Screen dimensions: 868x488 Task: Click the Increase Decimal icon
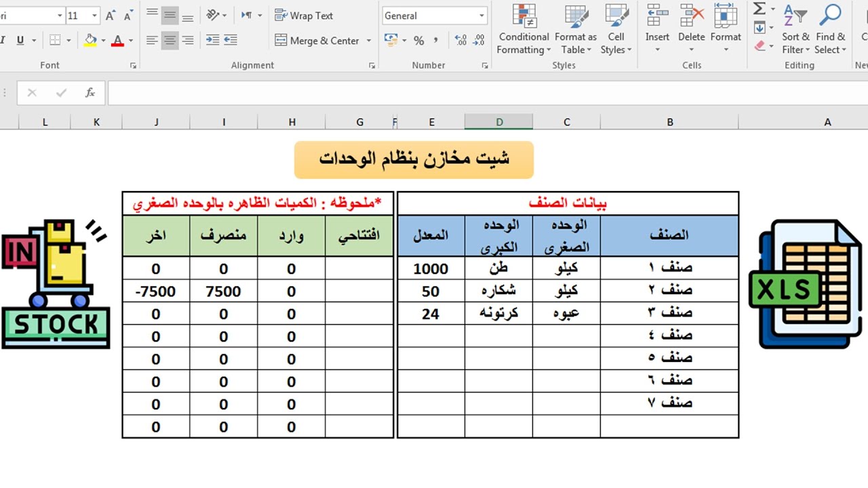(x=461, y=41)
